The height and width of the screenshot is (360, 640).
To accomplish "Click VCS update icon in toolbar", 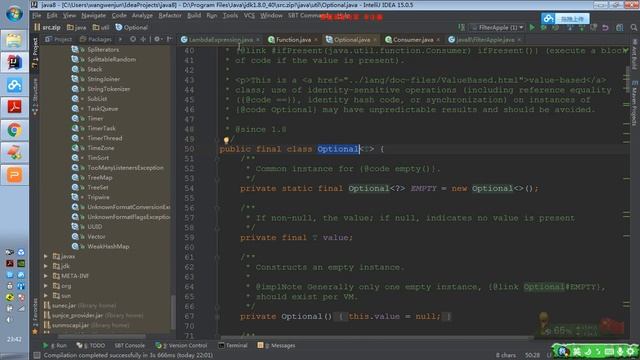I will (x=570, y=27).
